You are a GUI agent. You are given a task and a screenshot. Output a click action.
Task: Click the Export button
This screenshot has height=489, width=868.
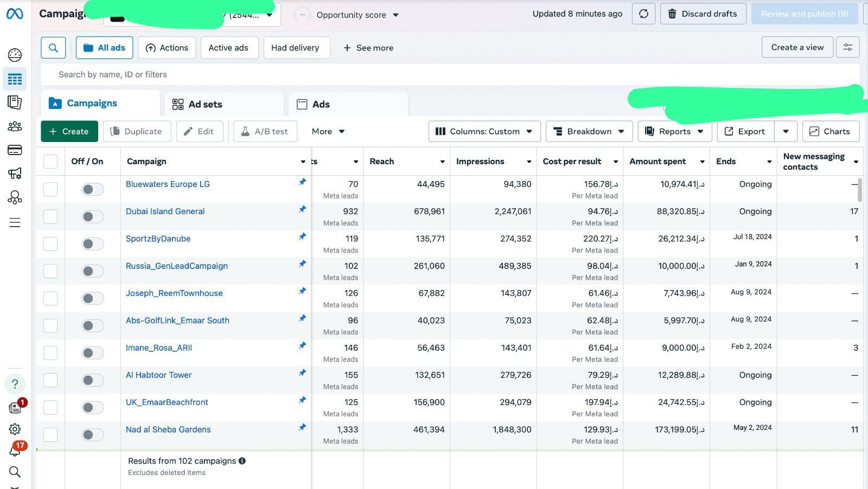tap(745, 131)
